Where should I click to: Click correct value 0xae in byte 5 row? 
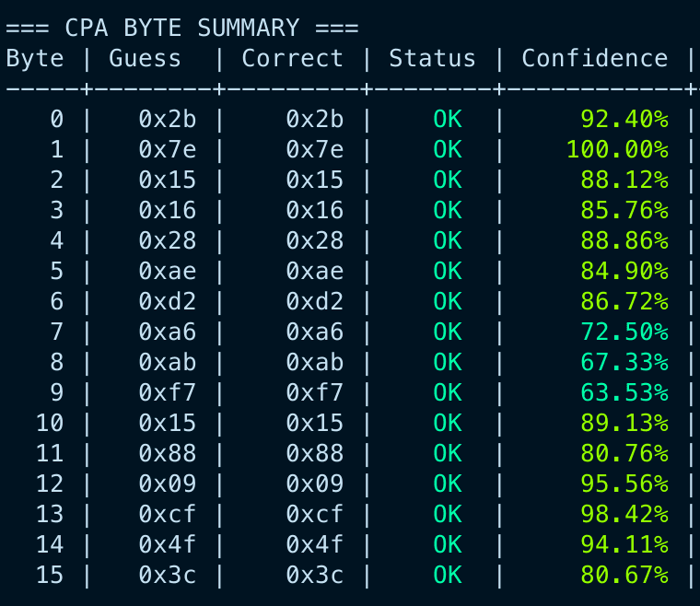315,271
